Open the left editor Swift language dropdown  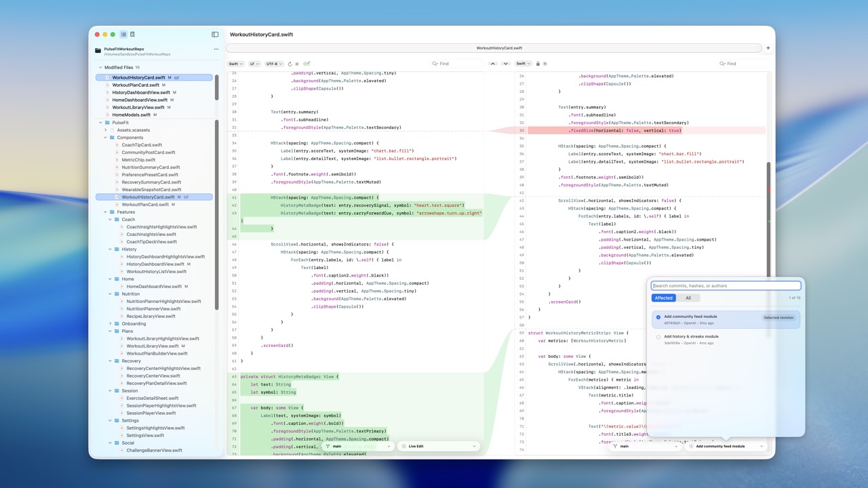235,64
